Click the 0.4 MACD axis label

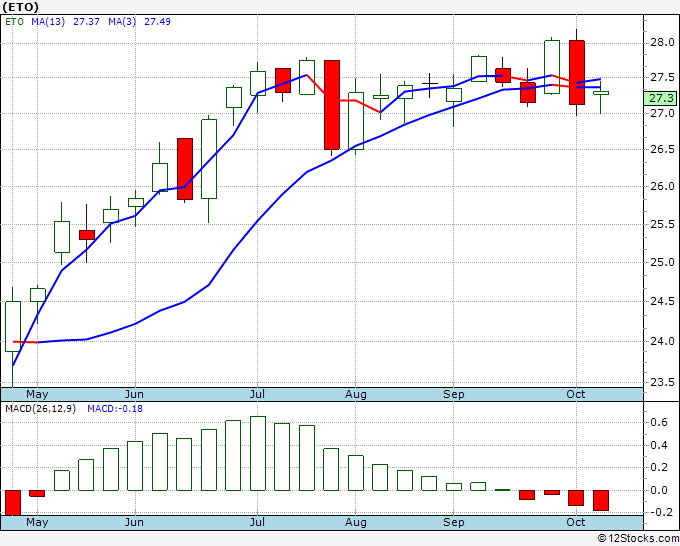click(659, 445)
